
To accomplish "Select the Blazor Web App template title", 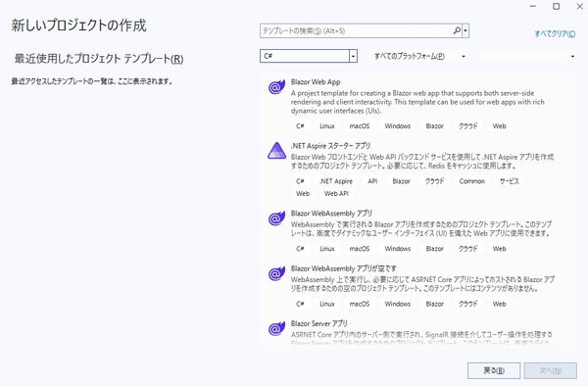I will [x=316, y=81].
